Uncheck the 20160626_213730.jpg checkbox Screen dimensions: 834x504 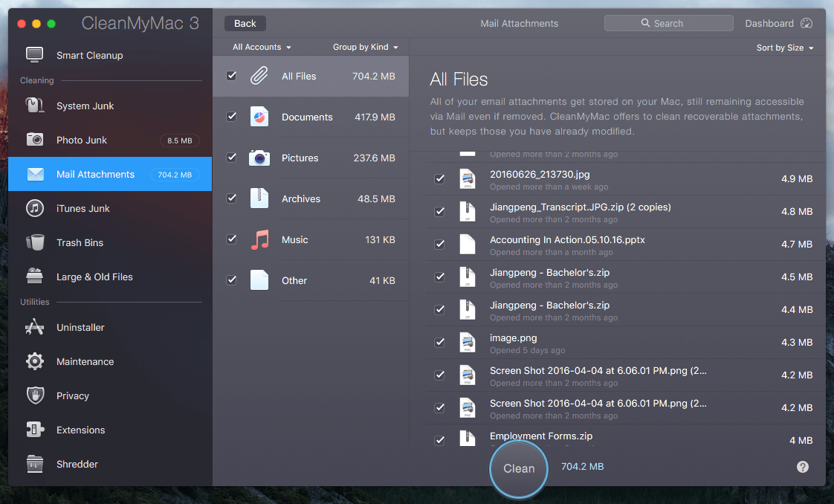[x=439, y=179]
